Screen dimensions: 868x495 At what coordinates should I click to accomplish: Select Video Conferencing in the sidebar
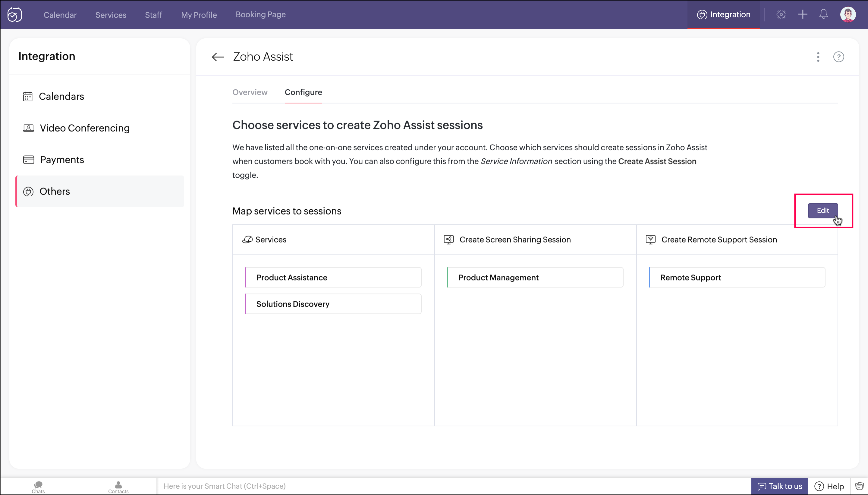(x=100, y=128)
